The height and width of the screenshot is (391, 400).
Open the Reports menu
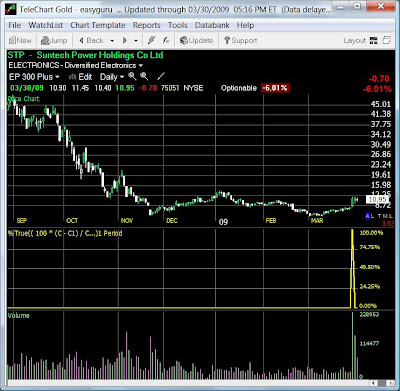(147, 25)
